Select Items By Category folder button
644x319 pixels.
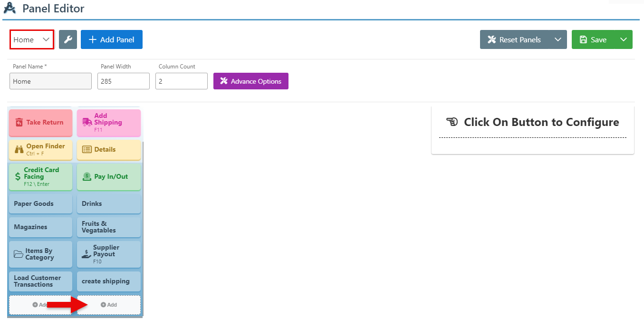pyautogui.click(x=40, y=254)
